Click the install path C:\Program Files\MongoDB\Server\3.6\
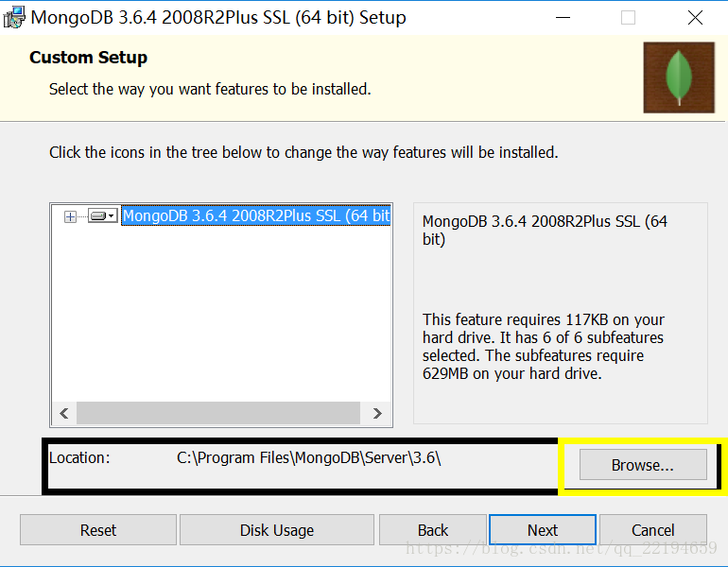This screenshot has width=728, height=567. pyautogui.click(x=308, y=458)
